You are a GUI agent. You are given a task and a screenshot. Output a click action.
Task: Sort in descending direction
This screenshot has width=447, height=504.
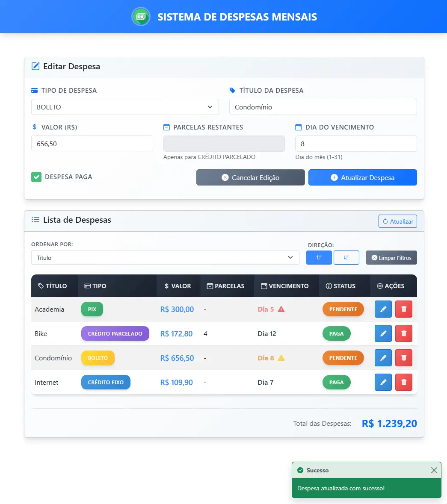tap(346, 257)
